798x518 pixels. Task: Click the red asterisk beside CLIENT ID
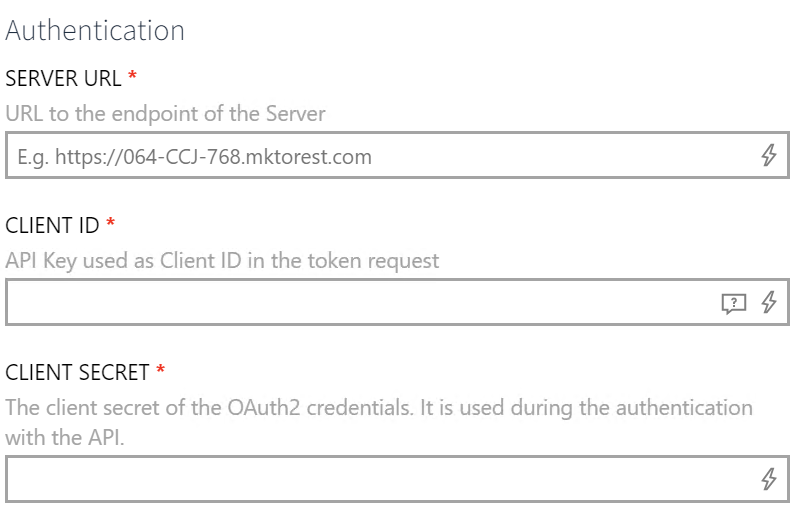[111, 225]
